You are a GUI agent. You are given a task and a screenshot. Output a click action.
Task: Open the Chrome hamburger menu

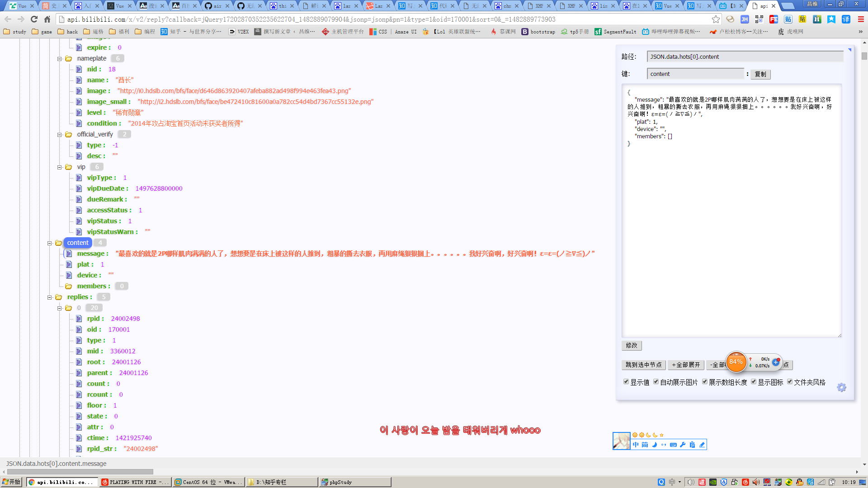(861, 19)
